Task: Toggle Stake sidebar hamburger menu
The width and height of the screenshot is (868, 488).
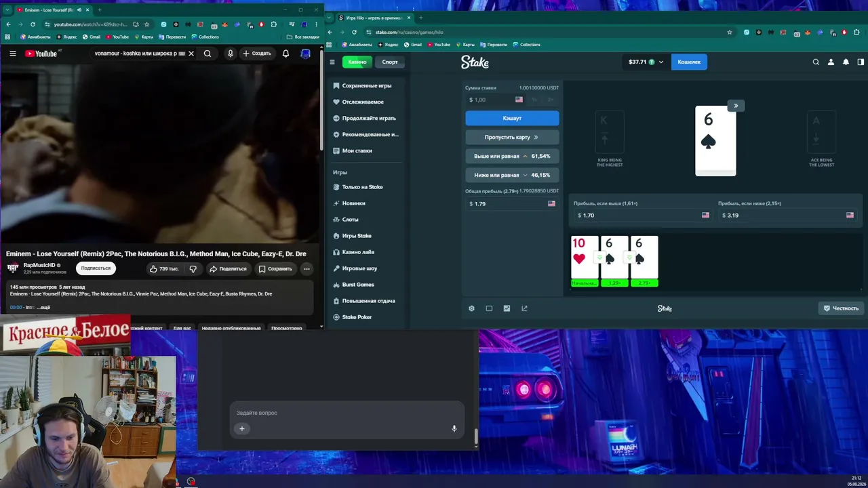Action: click(332, 62)
